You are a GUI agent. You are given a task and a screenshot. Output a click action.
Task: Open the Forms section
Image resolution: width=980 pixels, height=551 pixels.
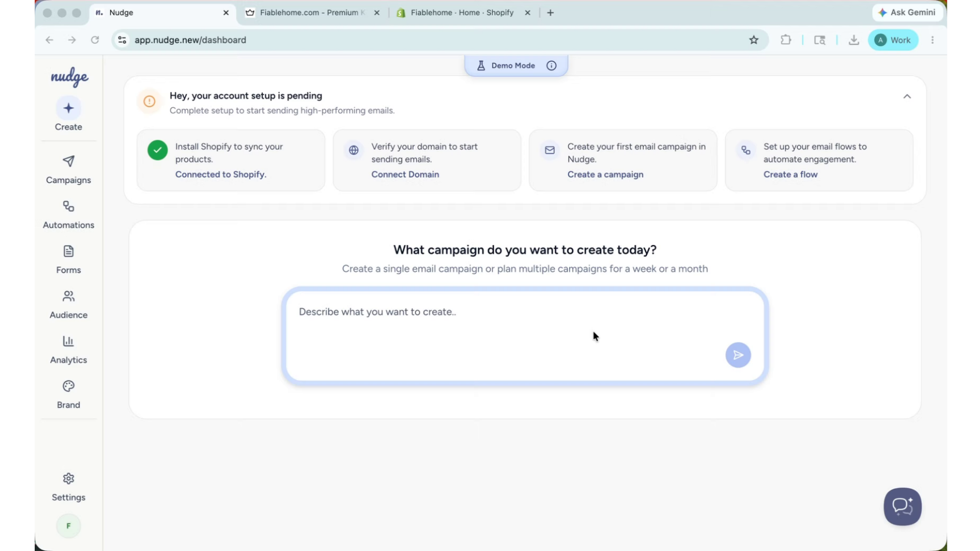click(x=68, y=259)
